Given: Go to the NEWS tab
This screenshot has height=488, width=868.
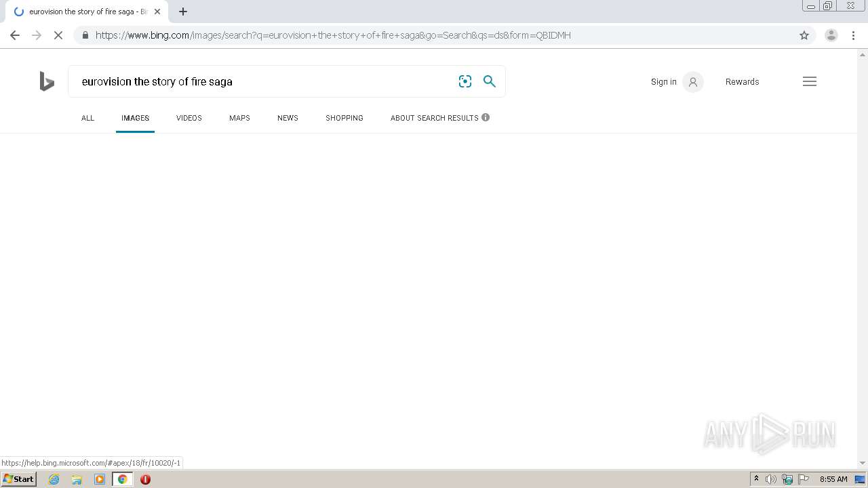Looking at the screenshot, I should [288, 118].
